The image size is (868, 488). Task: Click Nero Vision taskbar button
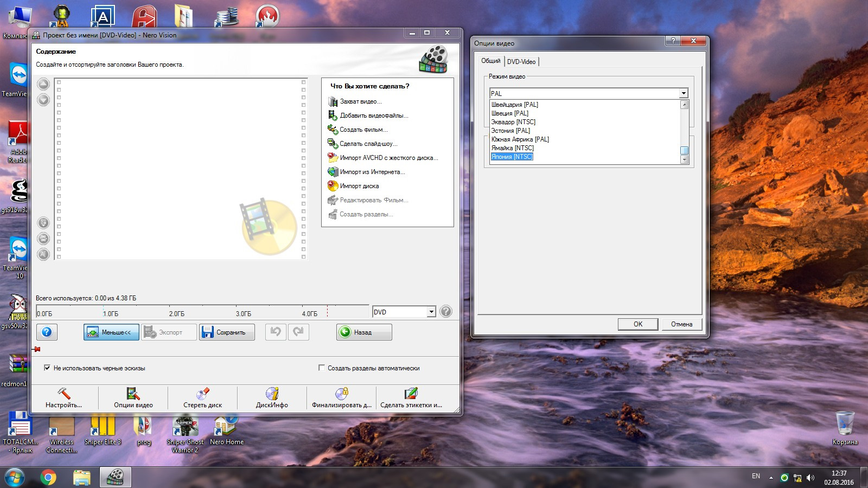click(116, 478)
